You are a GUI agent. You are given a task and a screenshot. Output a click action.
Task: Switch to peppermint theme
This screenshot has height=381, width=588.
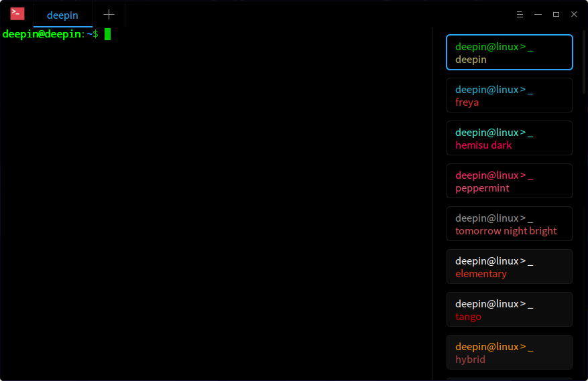coord(509,181)
